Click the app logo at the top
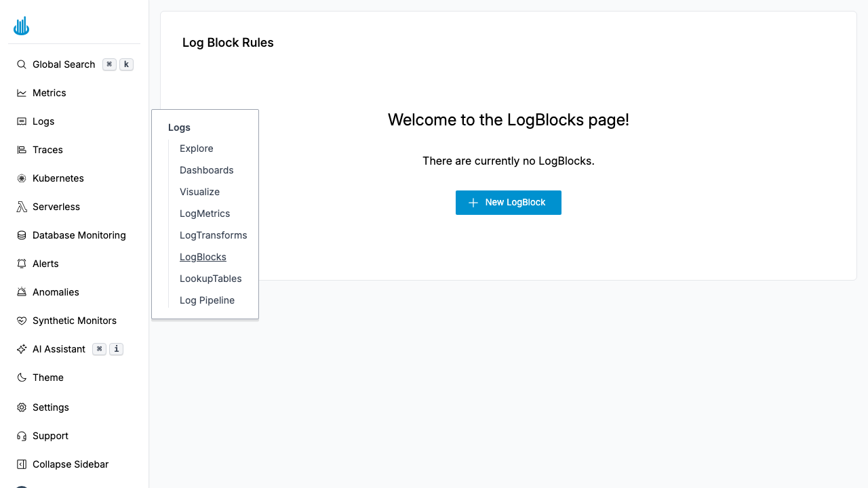Screen dimensions: 868x488 [x=21, y=26]
